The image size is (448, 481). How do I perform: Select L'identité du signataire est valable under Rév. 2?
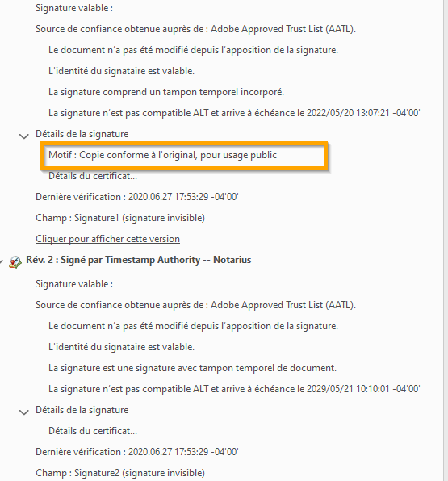pyautogui.click(x=122, y=347)
